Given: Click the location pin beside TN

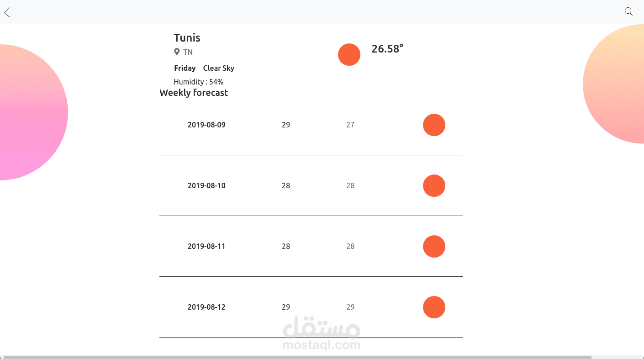Looking at the screenshot, I should click(x=177, y=52).
